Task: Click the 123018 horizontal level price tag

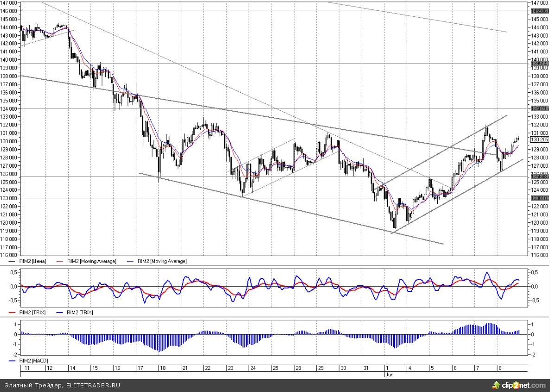Action: click(x=539, y=198)
